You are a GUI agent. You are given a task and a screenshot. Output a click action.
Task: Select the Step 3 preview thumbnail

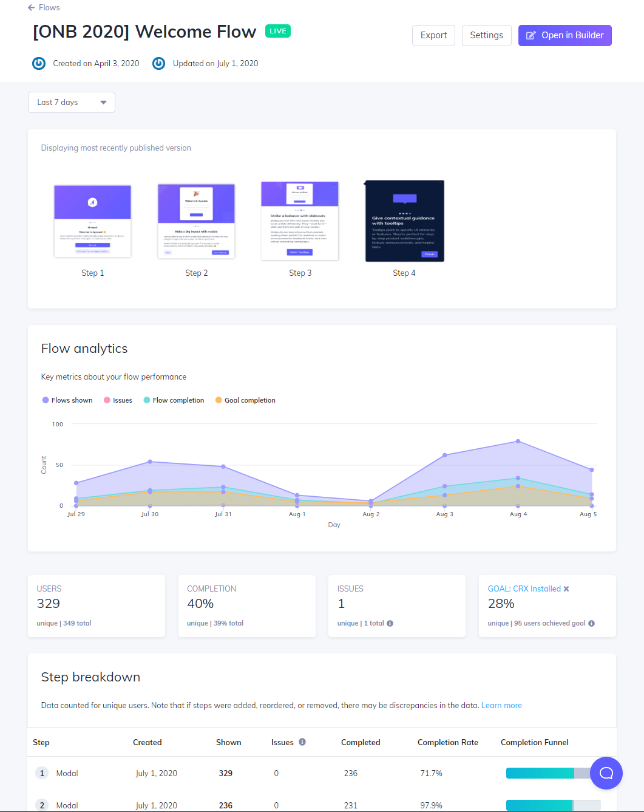click(x=300, y=221)
